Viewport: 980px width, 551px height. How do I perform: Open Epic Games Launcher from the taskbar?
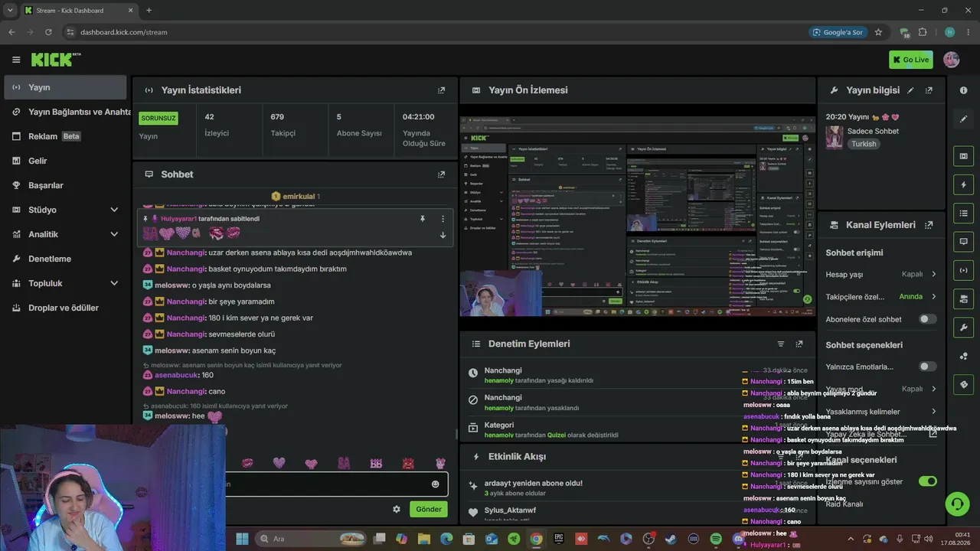(559, 539)
